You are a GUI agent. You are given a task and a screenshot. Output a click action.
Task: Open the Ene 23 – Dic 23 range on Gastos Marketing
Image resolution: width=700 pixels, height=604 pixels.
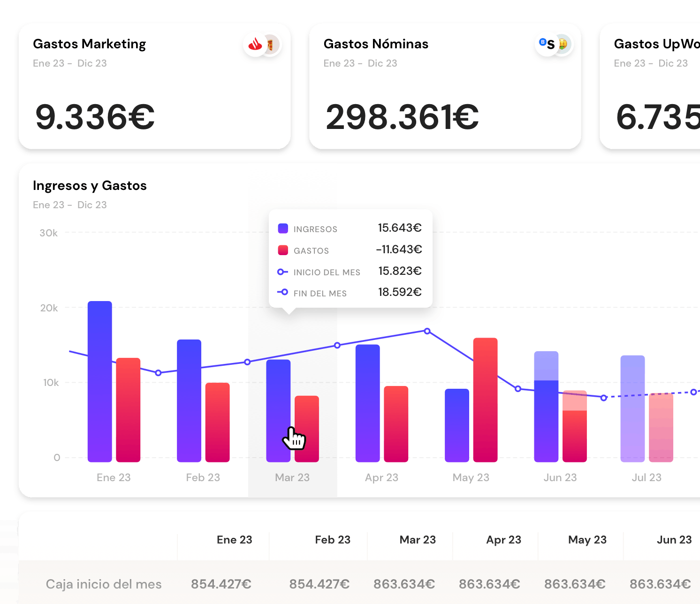[69, 63]
